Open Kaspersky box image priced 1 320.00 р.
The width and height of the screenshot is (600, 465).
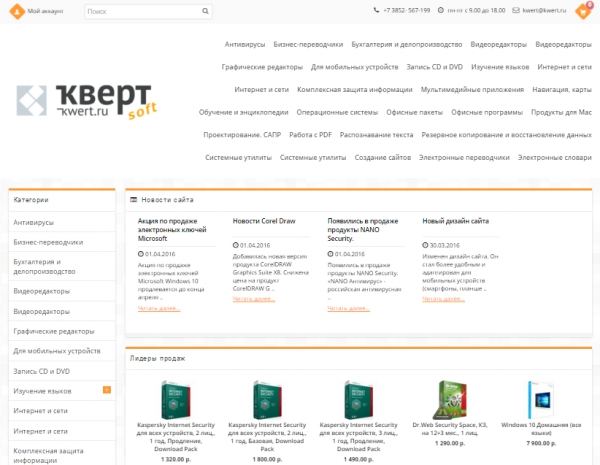[x=176, y=400]
